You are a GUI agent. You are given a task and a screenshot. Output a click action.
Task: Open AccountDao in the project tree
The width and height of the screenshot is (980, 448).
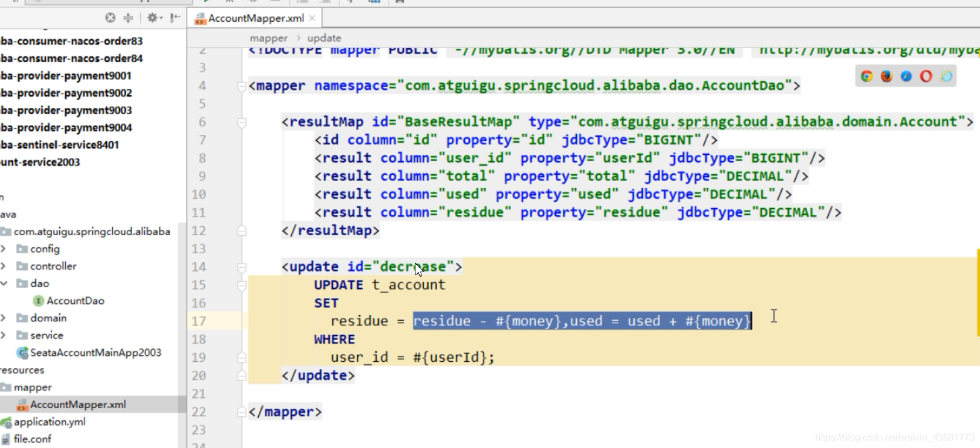tap(75, 301)
